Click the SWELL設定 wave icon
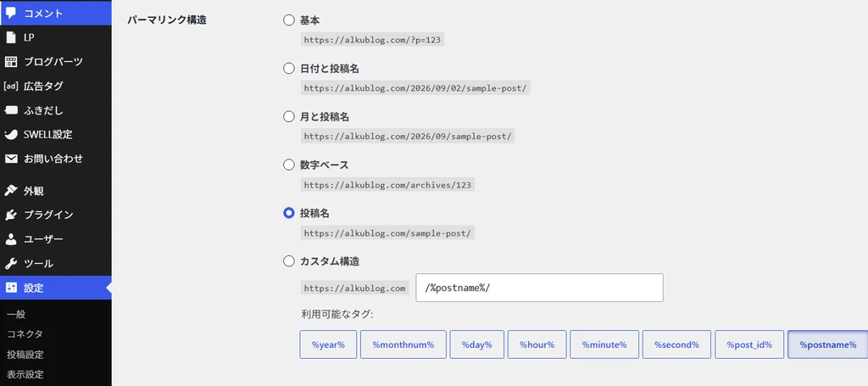Image resolution: width=868 pixels, height=386 pixels. [x=11, y=135]
